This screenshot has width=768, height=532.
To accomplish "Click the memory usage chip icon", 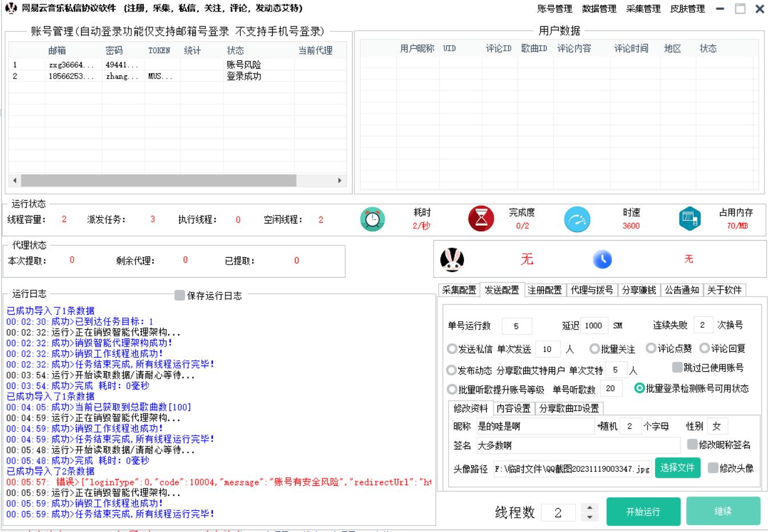I will point(690,219).
